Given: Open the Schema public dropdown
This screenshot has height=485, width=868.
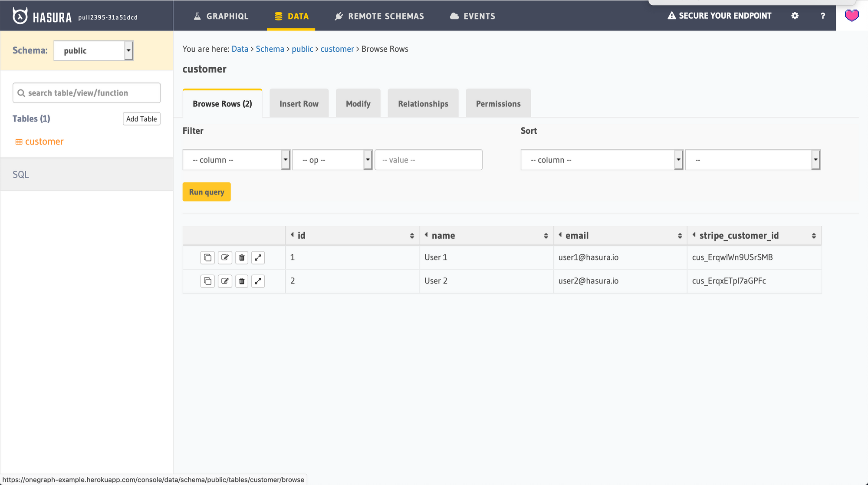Looking at the screenshot, I should click(x=93, y=50).
